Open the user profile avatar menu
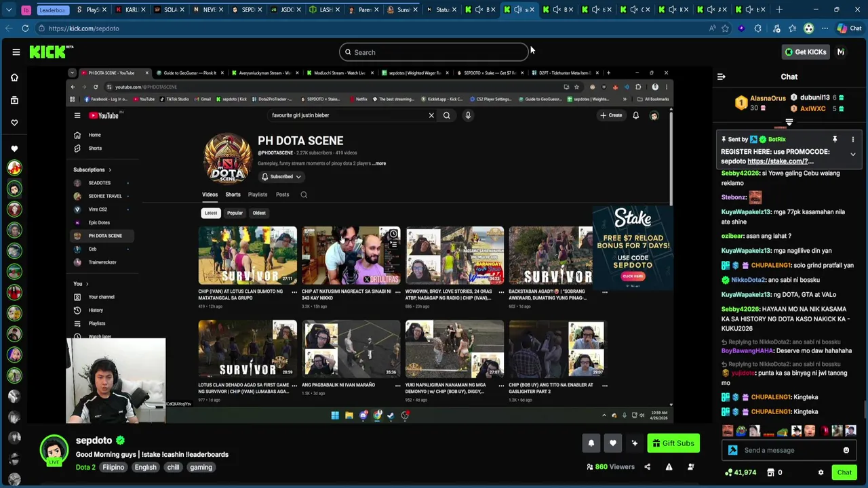The width and height of the screenshot is (868, 488). [x=841, y=52]
